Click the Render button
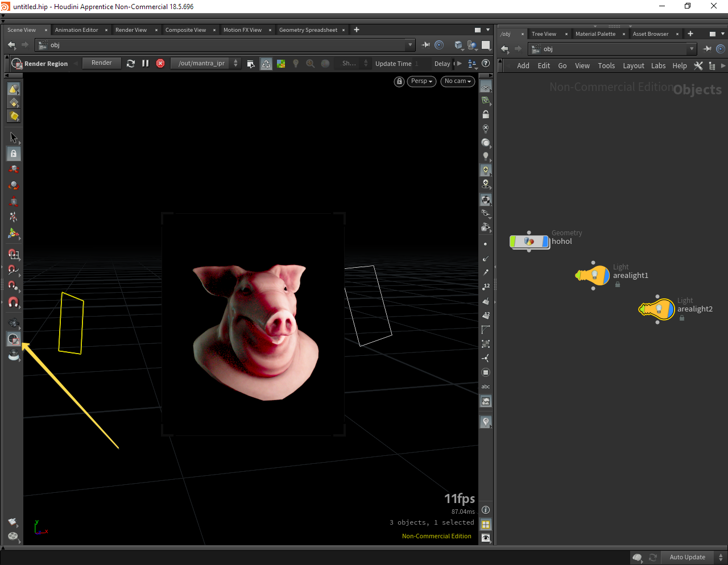 click(102, 63)
